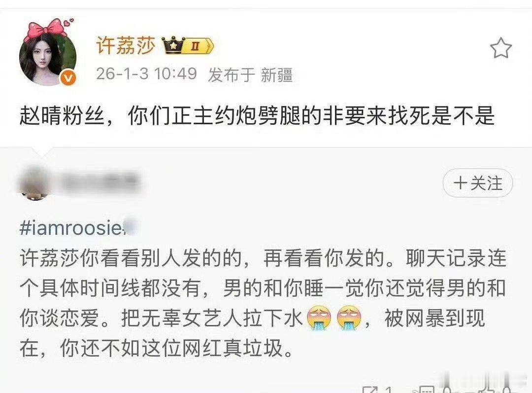
Task: Open the crown VIP membership badge
Action: 173,45
